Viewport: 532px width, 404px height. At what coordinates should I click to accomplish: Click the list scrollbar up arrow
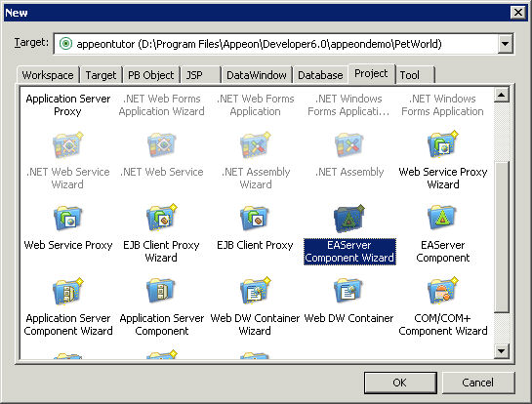click(x=502, y=95)
